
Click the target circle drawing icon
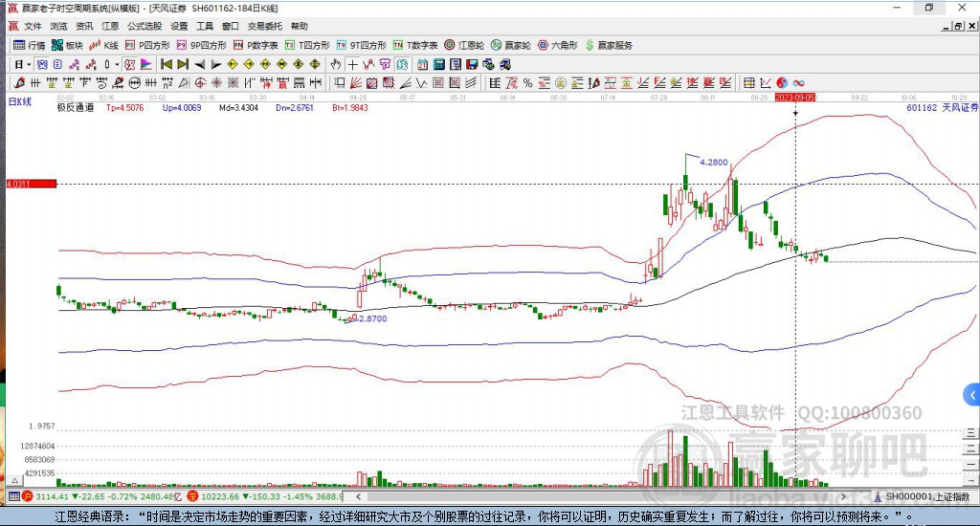[200, 82]
